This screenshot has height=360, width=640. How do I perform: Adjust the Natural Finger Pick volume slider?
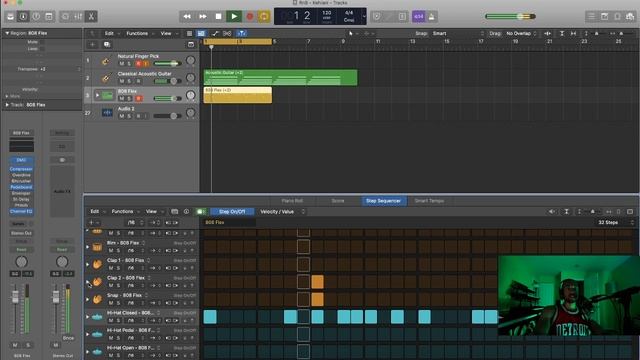pyautogui.click(x=167, y=64)
